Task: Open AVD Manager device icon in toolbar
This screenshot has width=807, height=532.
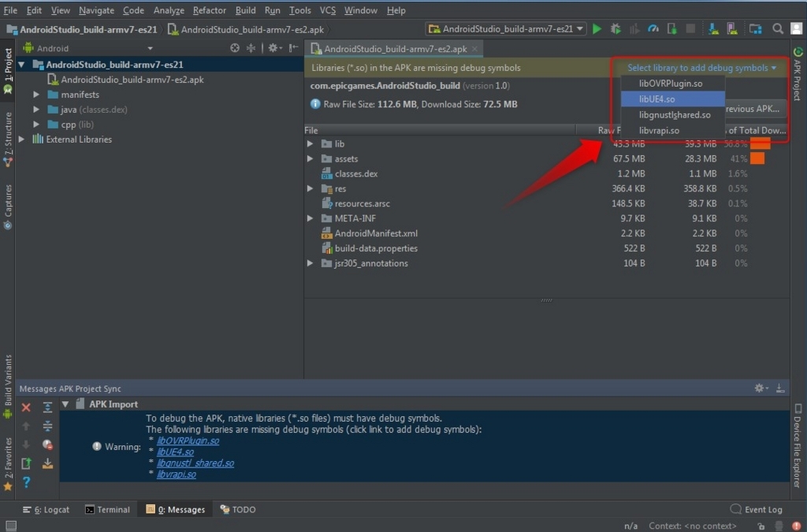Action: (x=732, y=29)
